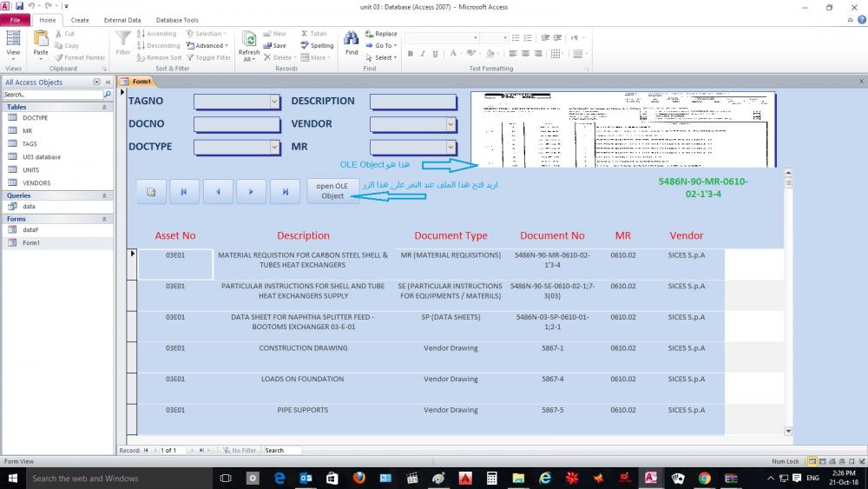This screenshot has width=868, height=489.
Task: Toggle Underline text formatting
Action: click(435, 54)
